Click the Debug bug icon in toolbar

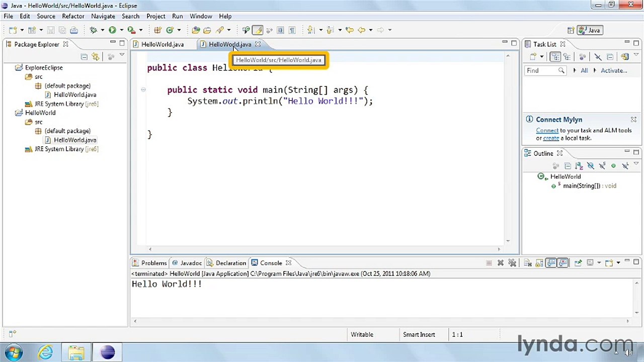pyautogui.click(x=93, y=30)
